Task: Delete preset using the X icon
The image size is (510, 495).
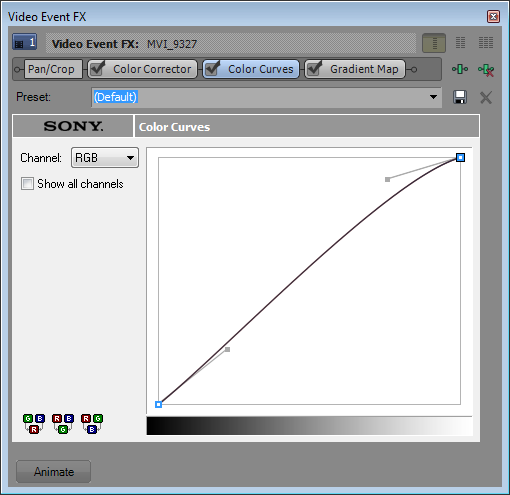Action: click(486, 98)
